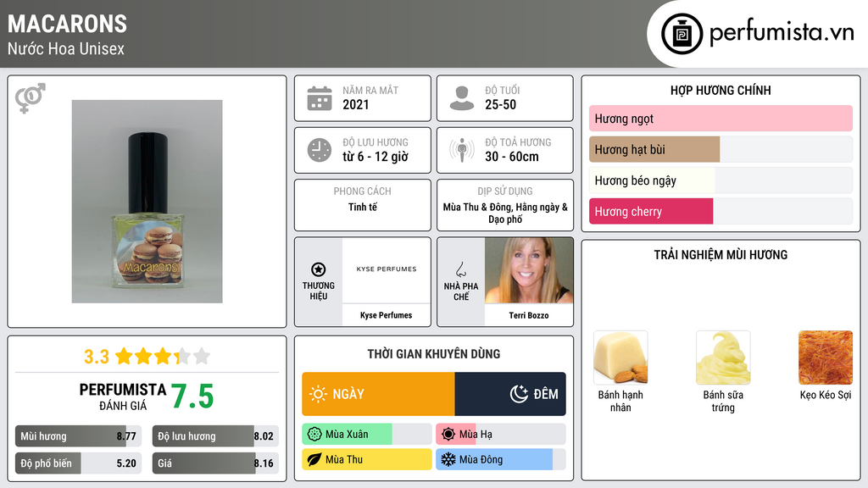This screenshot has height=488, width=868.
Task: Click the snowflake icon for Mùa Đông
Action: coord(448,459)
